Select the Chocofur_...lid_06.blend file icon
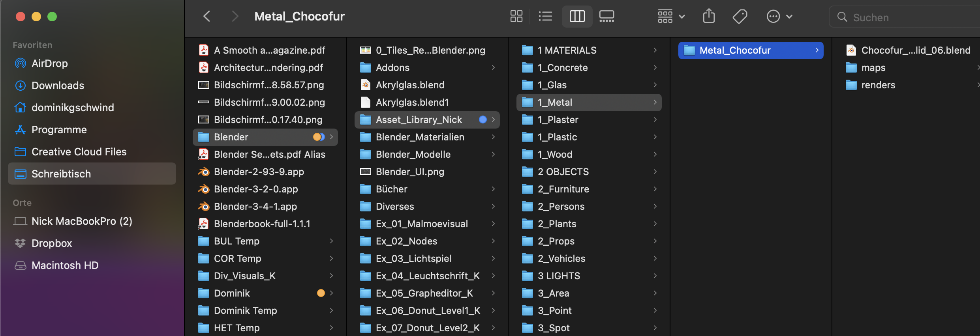Viewport: 980px width, 336px height. tap(851, 50)
